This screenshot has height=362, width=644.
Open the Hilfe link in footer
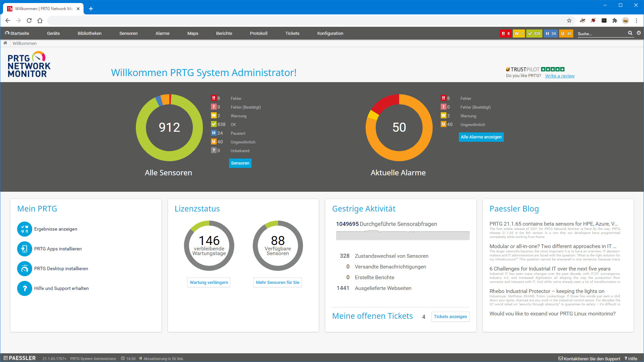[631, 359]
